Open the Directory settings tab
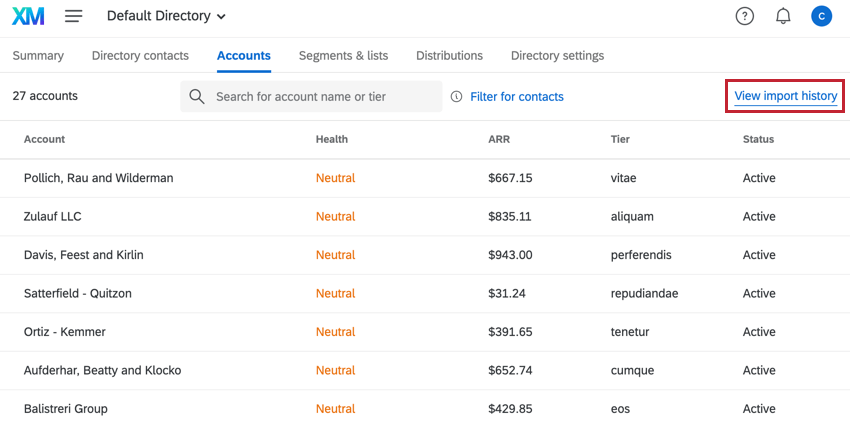Image resolution: width=850 pixels, height=425 pixels. pos(557,55)
